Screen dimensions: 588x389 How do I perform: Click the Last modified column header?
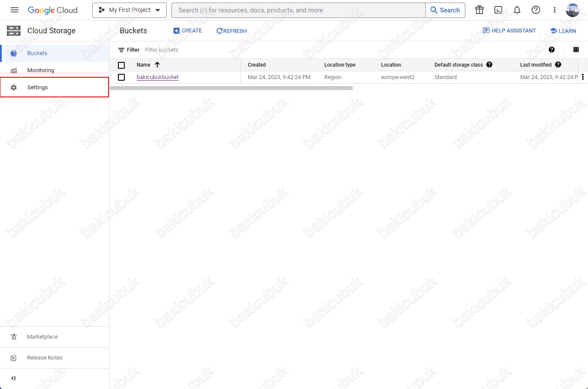tap(536, 65)
